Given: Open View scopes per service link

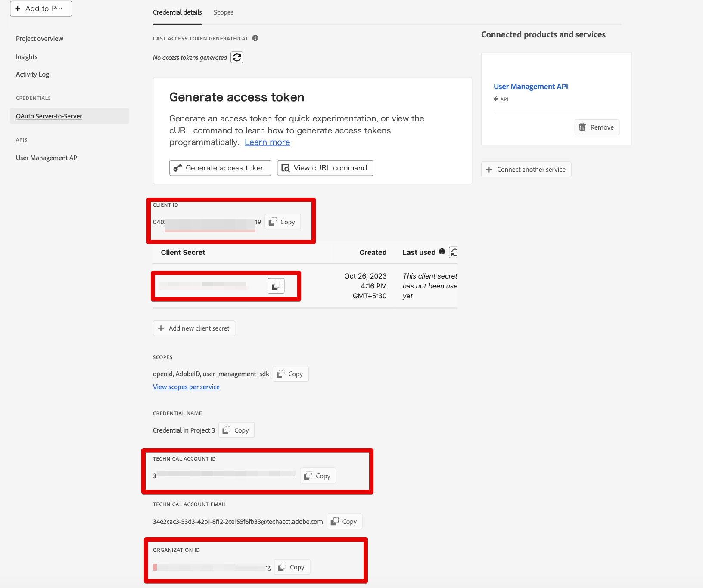Looking at the screenshot, I should coord(186,387).
